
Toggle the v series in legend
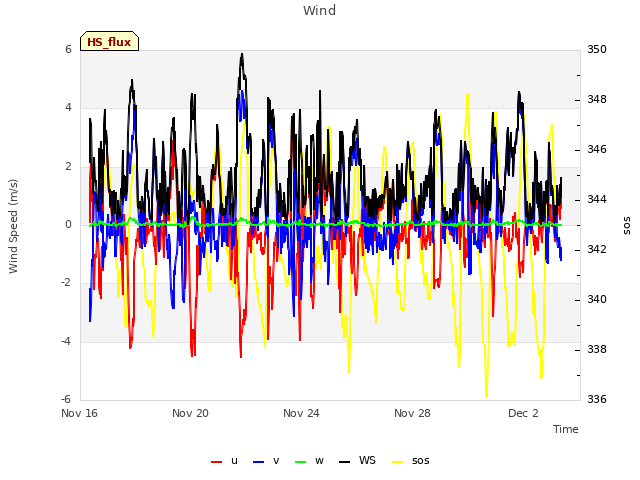(x=266, y=461)
